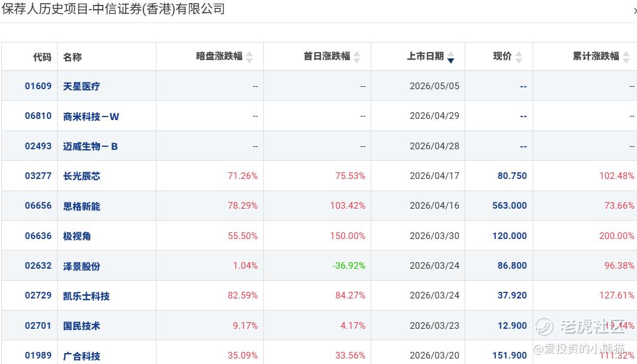Open 商米科技-W stock link

pyautogui.click(x=91, y=116)
